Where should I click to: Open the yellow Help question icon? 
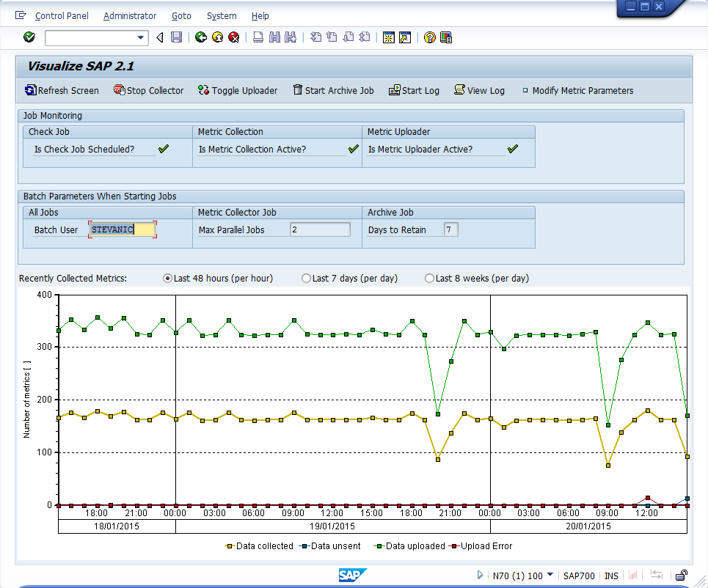[429, 37]
